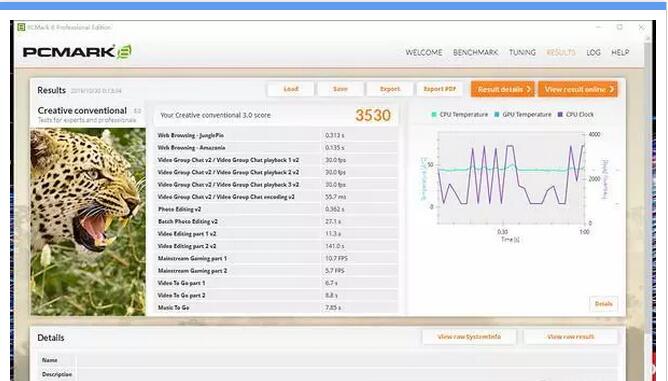Select the RESULTS tab
This screenshot has height=381, width=668.
(561, 52)
